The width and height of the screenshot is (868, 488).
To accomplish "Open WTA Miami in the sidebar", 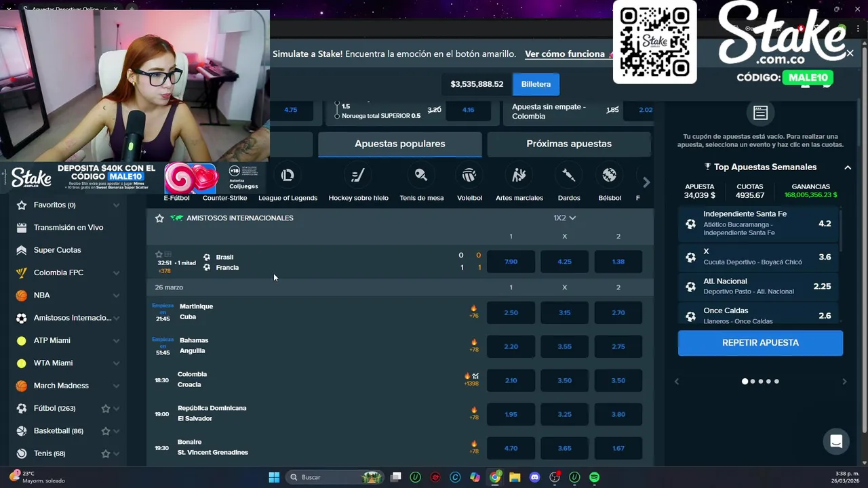I will click(53, 363).
